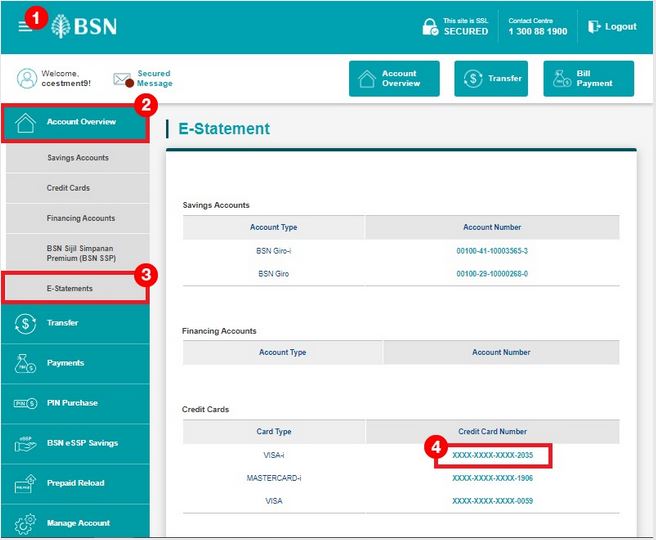Open Account Overview in the sidebar

(x=75, y=123)
